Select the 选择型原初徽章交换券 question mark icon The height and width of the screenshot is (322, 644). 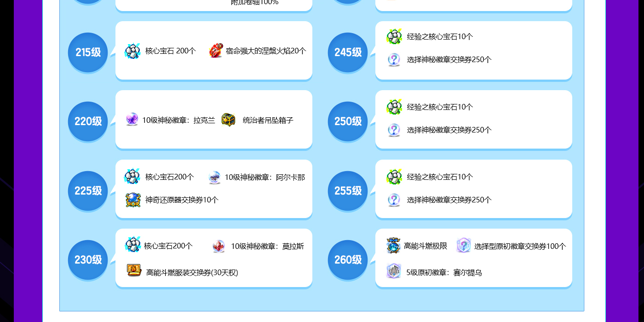pyautogui.click(x=463, y=246)
